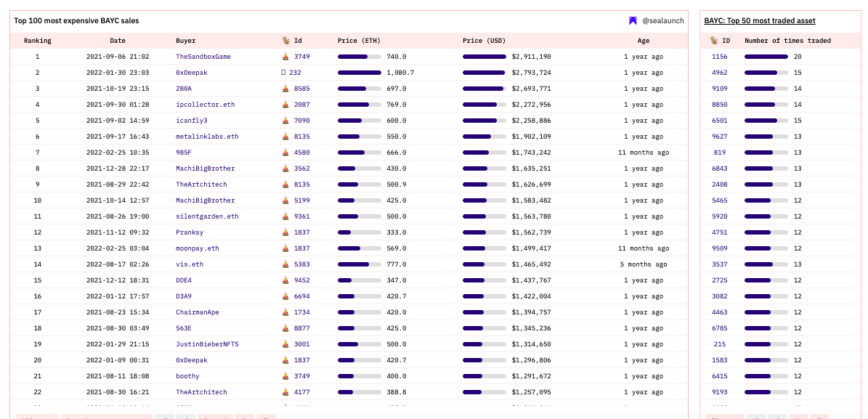Click the boat icon next to Id 8585
Screen dimensions: 868x419
click(x=285, y=89)
